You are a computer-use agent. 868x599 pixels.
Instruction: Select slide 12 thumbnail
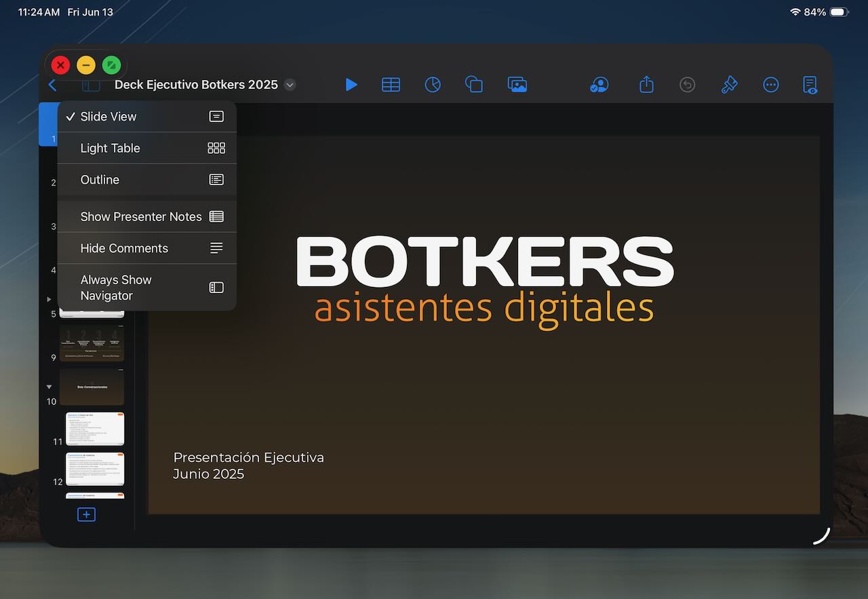(x=95, y=469)
